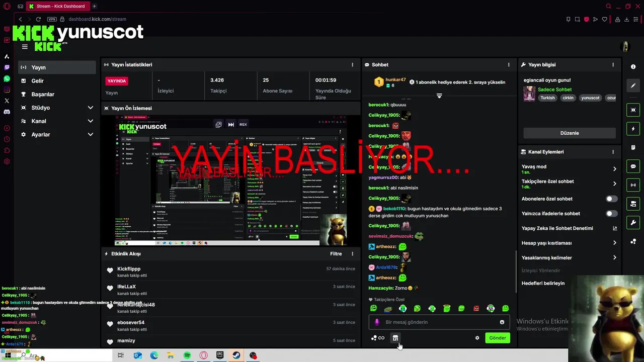Click the Bir mesaj gönderin input

tap(439, 322)
